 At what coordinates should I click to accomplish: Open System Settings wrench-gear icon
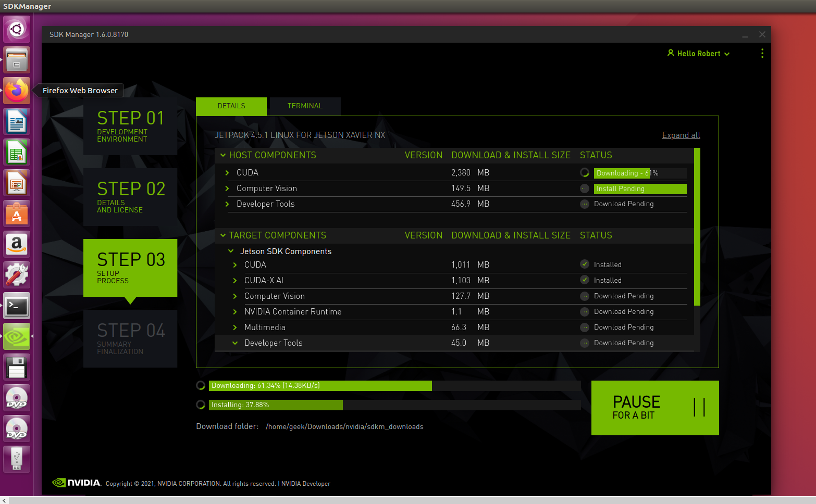coord(17,275)
